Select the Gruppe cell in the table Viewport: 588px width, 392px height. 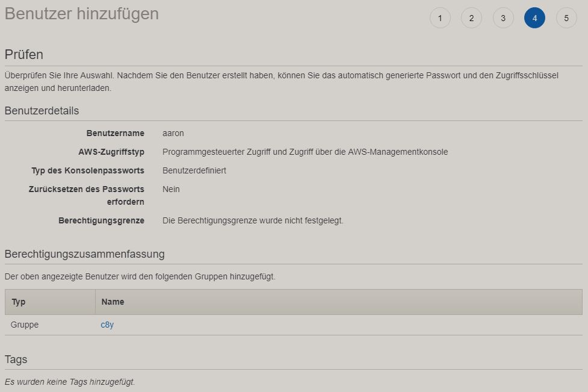point(25,325)
